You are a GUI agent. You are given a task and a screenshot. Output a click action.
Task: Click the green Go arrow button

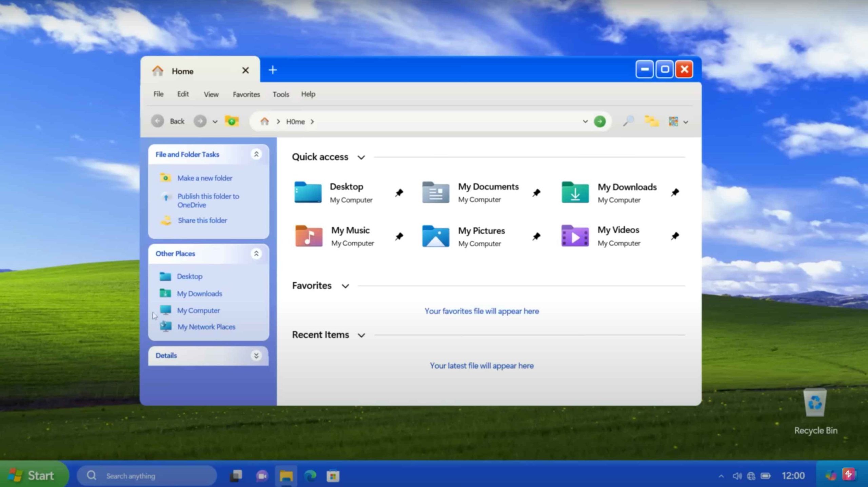pos(599,121)
